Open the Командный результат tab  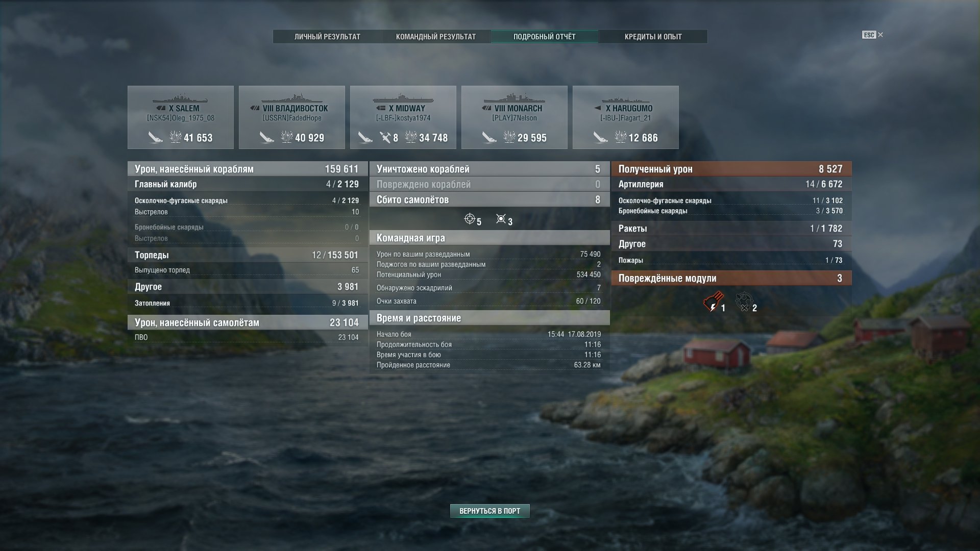pos(436,37)
